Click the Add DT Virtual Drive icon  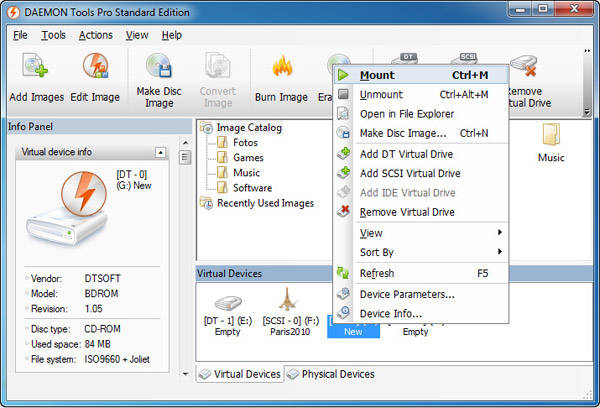point(343,153)
